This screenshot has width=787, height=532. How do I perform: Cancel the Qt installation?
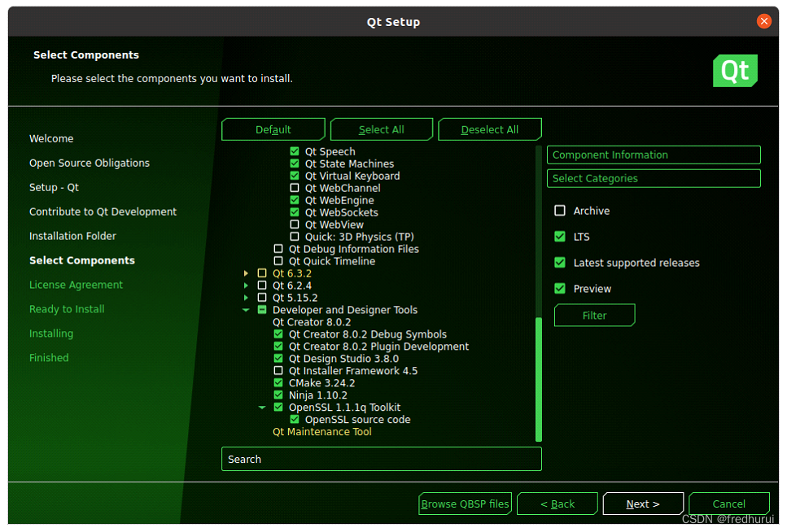pyautogui.click(x=728, y=504)
